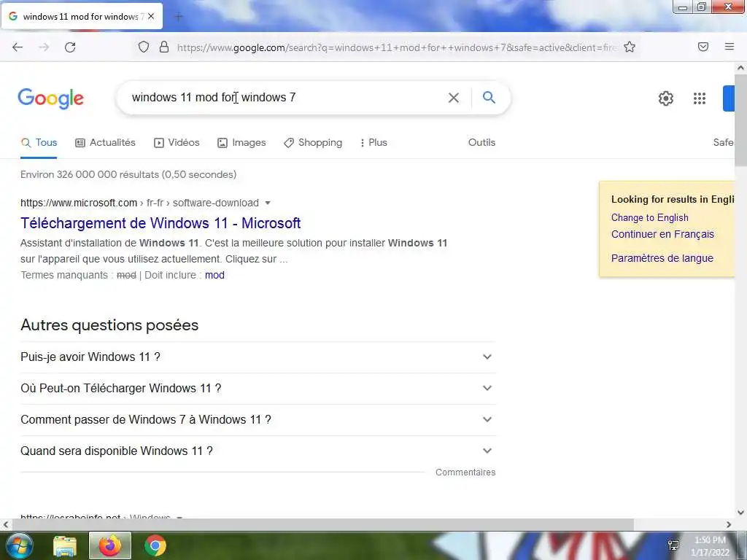Open the Windows Start menu

[x=19, y=545]
